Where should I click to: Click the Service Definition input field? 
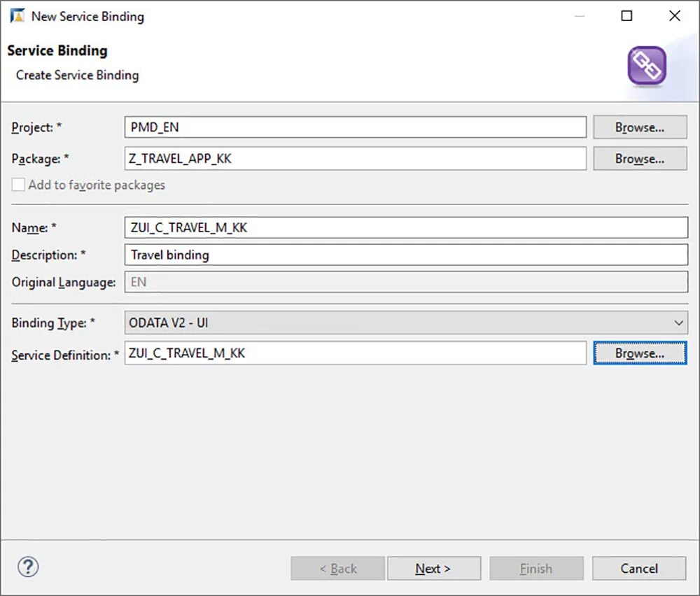pos(356,353)
